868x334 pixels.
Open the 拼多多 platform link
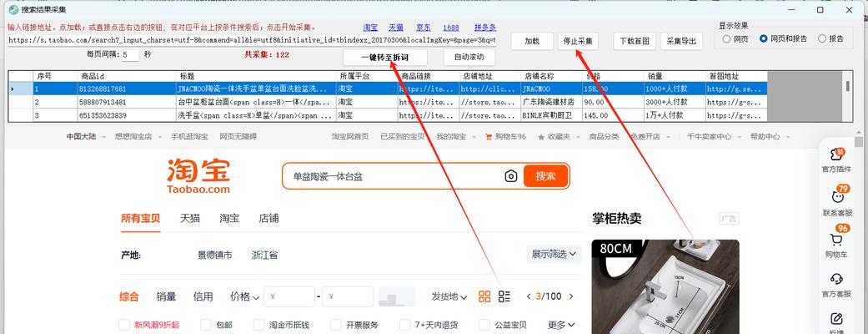pyautogui.click(x=485, y=28)
